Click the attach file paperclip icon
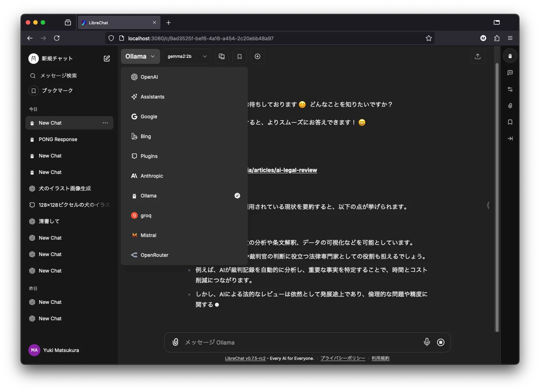Screen dimensions: 540x392 pos(175,342)
